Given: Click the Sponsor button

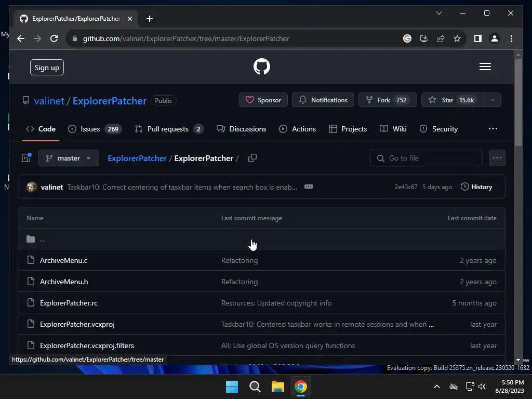Looking at the screenshot, I should tap(263, 100).
